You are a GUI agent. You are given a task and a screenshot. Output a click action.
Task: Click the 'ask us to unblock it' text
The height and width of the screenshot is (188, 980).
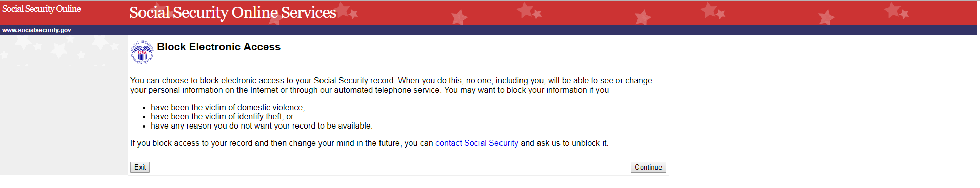point(572,143)
